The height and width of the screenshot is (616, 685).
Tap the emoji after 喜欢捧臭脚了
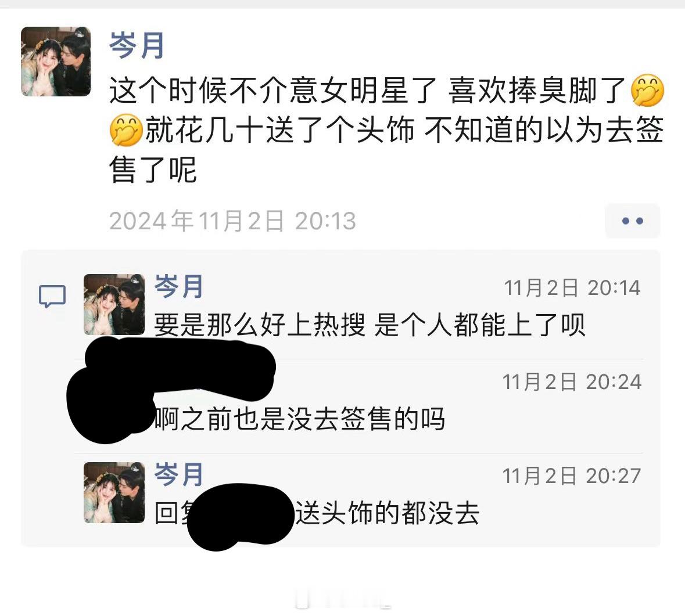pos(647,91)
